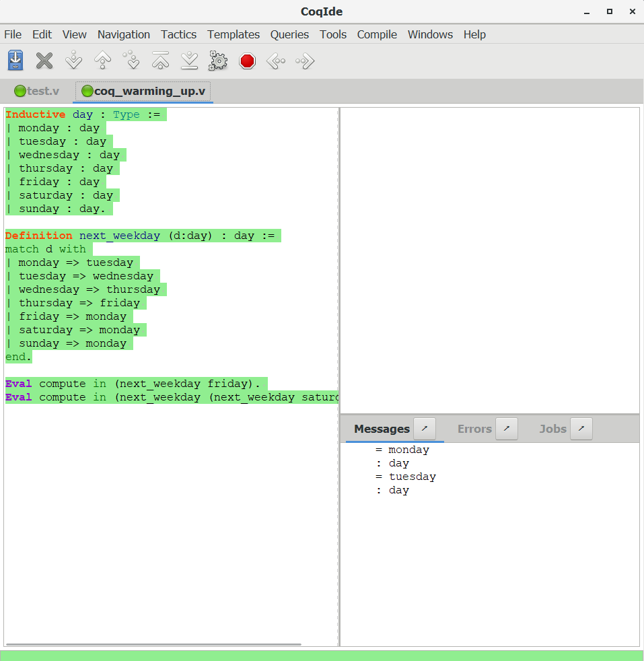Click the Go to cursor icon

131,61
